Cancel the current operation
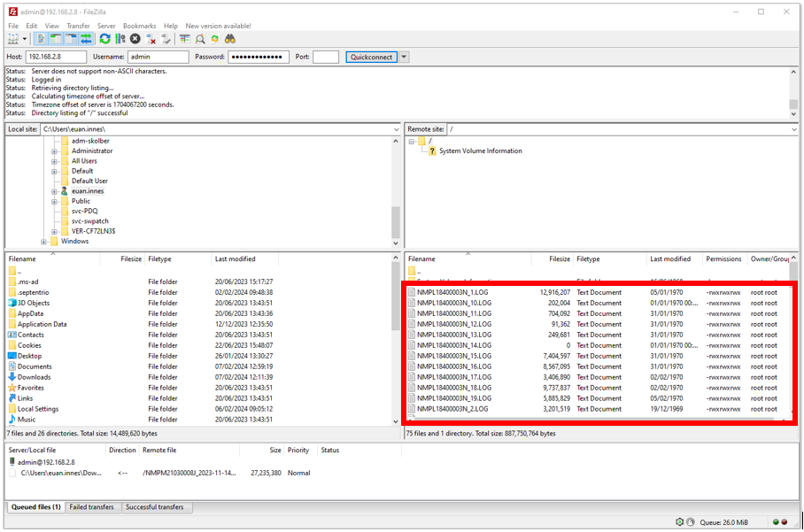The image size is (804, 532). pos(135,39)
